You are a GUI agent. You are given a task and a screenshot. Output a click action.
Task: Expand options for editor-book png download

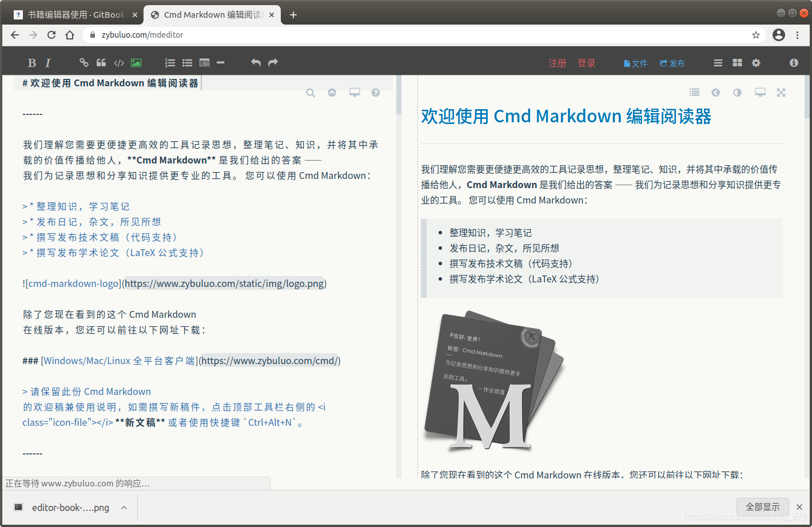(x=124, y=508)
